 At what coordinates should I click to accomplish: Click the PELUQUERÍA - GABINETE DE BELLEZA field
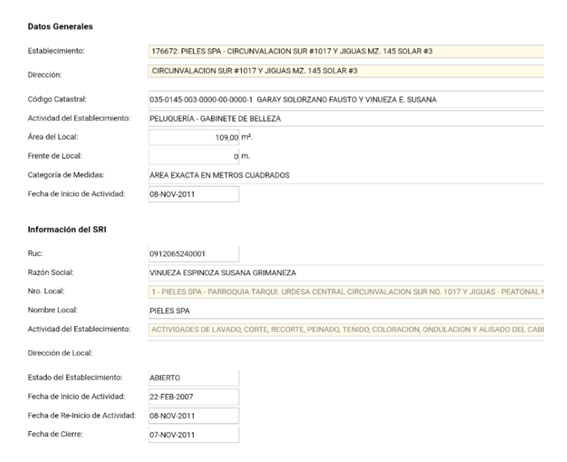tap(346, 119)
